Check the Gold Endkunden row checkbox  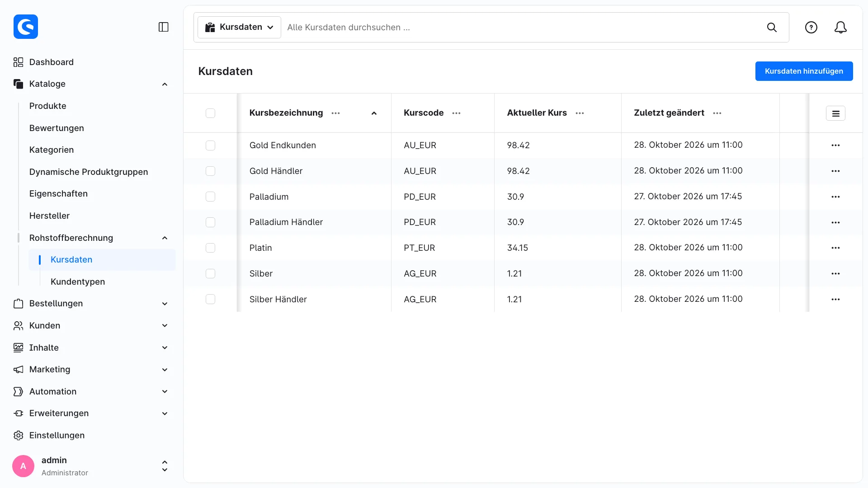(x=210, y=145)
